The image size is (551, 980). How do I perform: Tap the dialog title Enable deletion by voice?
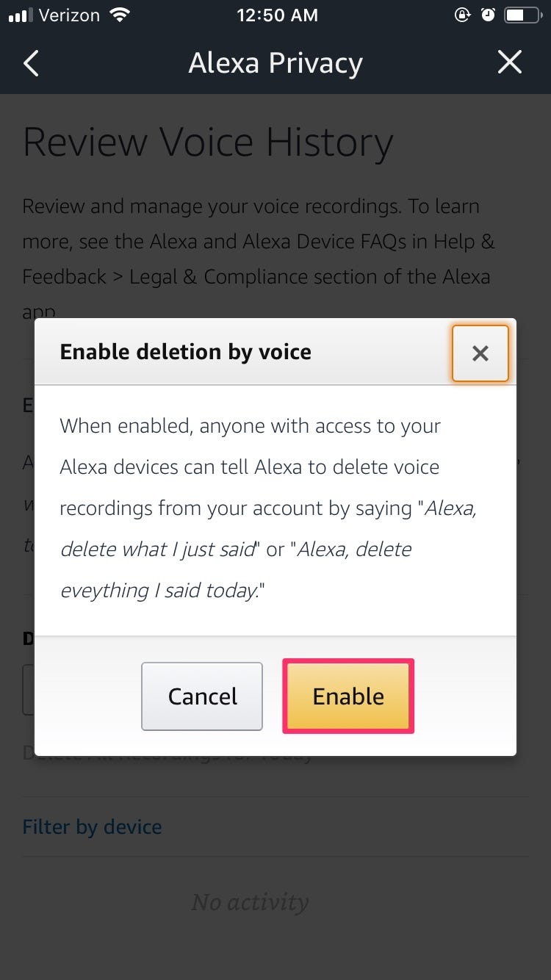point(184,352)
